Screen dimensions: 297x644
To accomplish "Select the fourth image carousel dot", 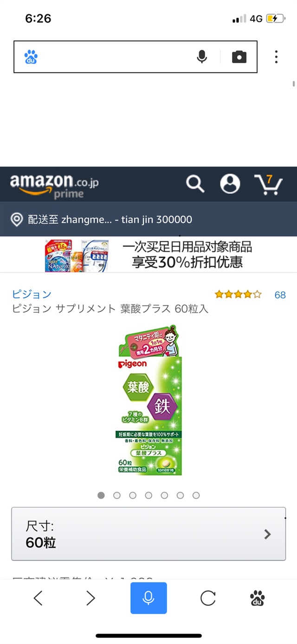I will point(148,495).
